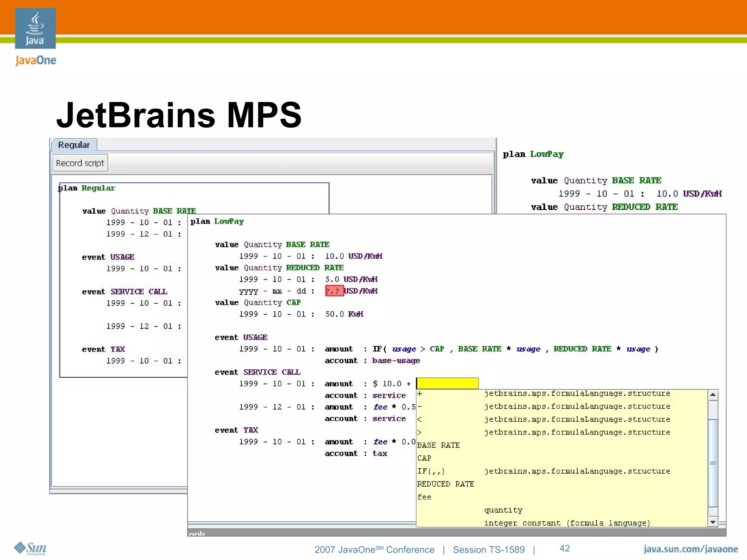The image size is (747, 560).
Task: Click the red '?.?' error cell
Action: point(334,291)
